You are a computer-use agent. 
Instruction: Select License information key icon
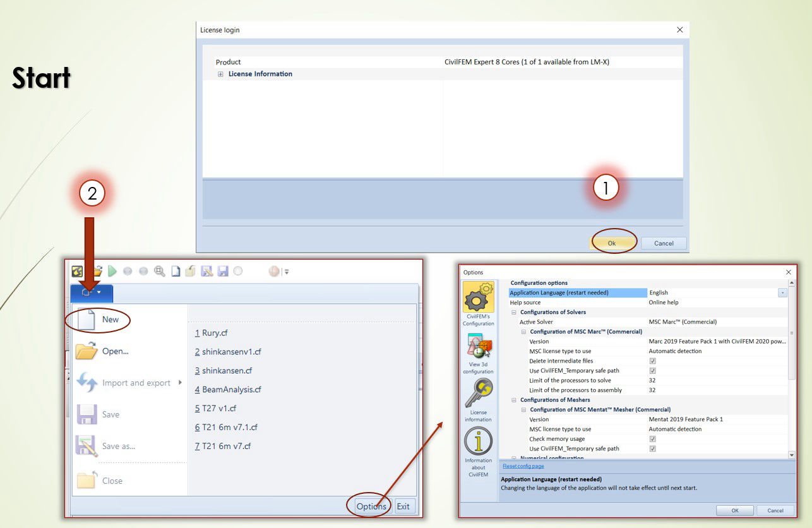pyautogui.click(x=478, y=394)
